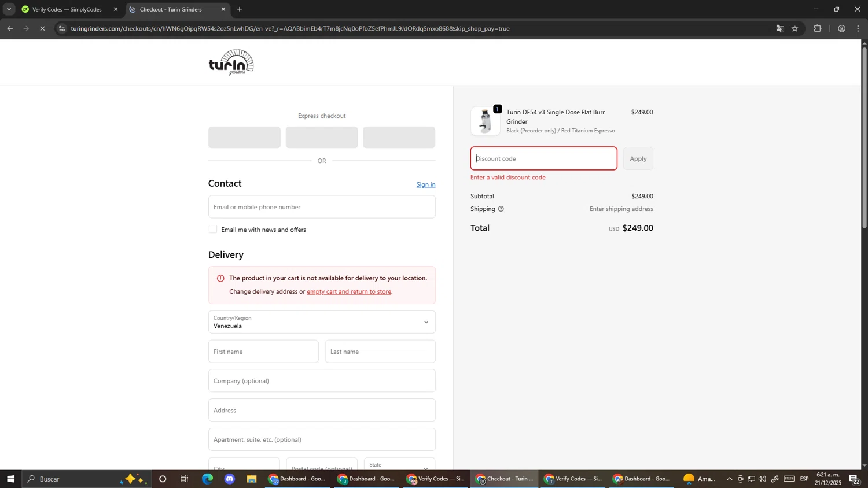Click the middle express checkout button
This screenshot has height=488, width=868.
pos(322,138)
